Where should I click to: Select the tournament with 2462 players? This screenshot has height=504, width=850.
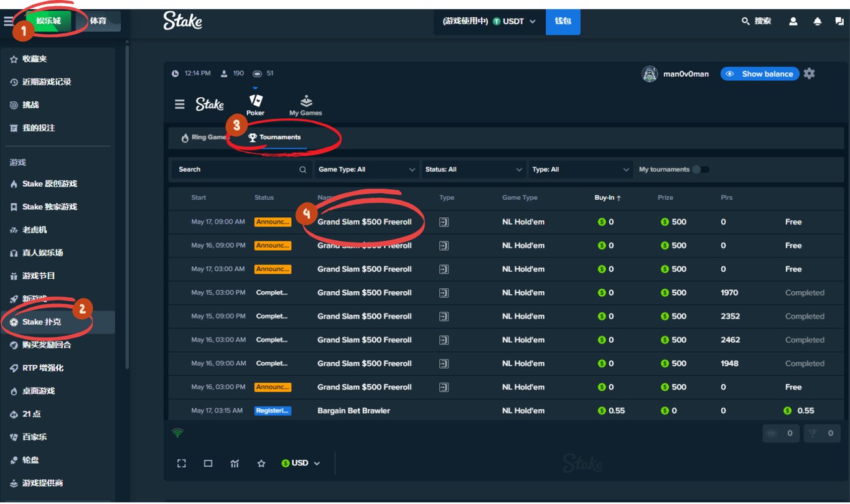click(506, 340)
